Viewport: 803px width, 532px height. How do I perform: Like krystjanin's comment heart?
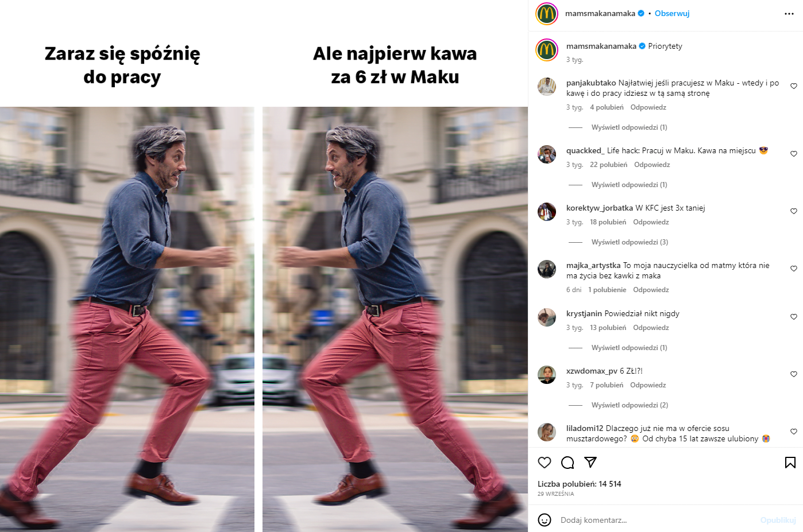[794, 317]
